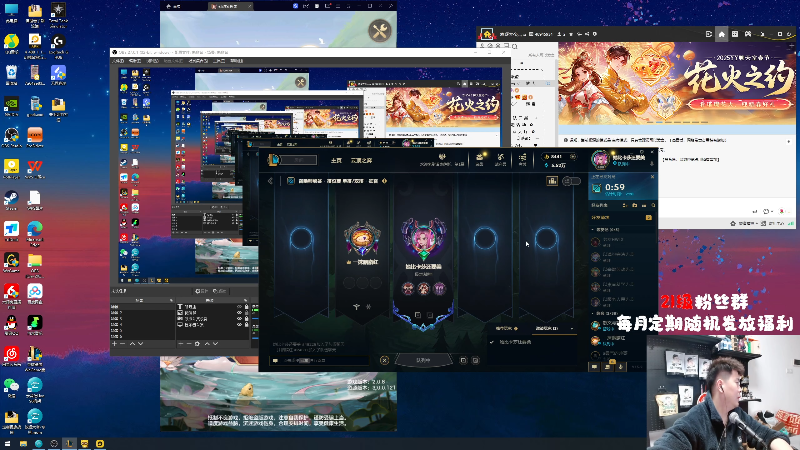Open OBS source properties gear icon
This screenshot has width=800, height=450.
click(197, 343)
